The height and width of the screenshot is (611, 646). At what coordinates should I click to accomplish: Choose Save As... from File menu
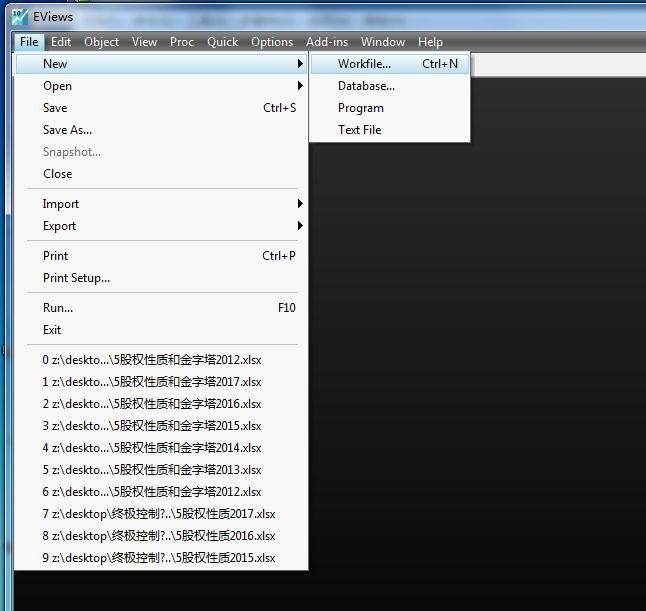[161, 130]
